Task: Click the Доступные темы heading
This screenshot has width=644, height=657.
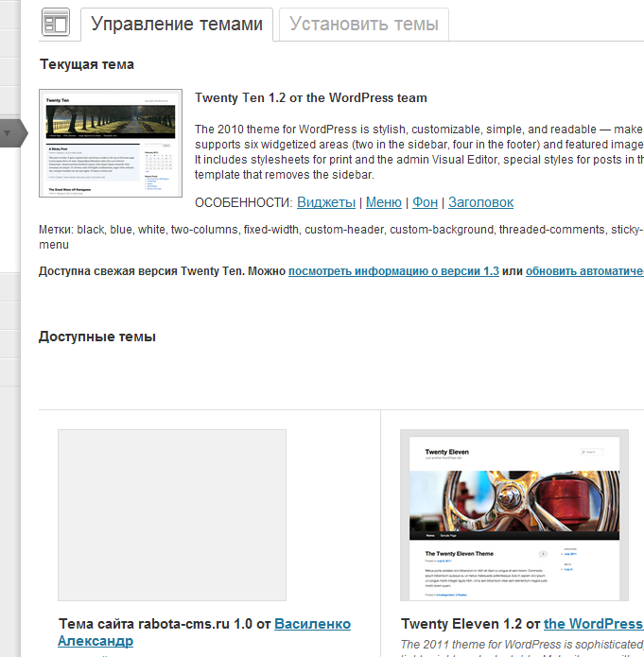Action: [97, 337]
